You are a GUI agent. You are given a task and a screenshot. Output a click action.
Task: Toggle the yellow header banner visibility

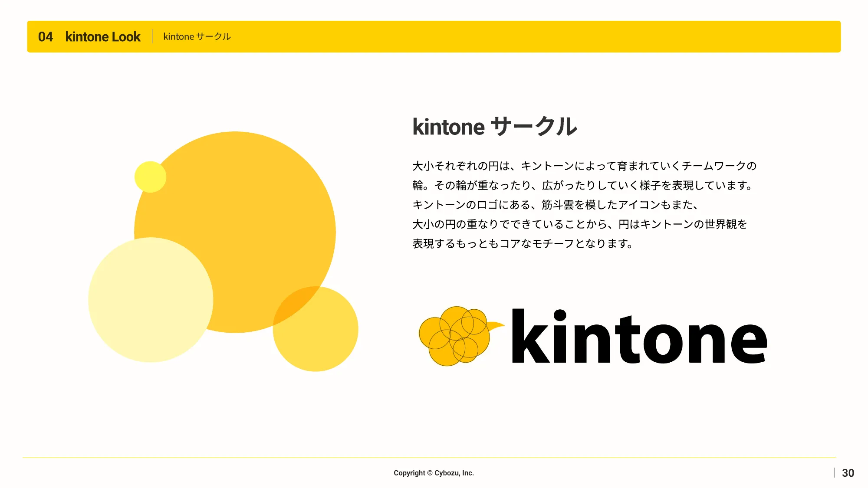(434, 37)
